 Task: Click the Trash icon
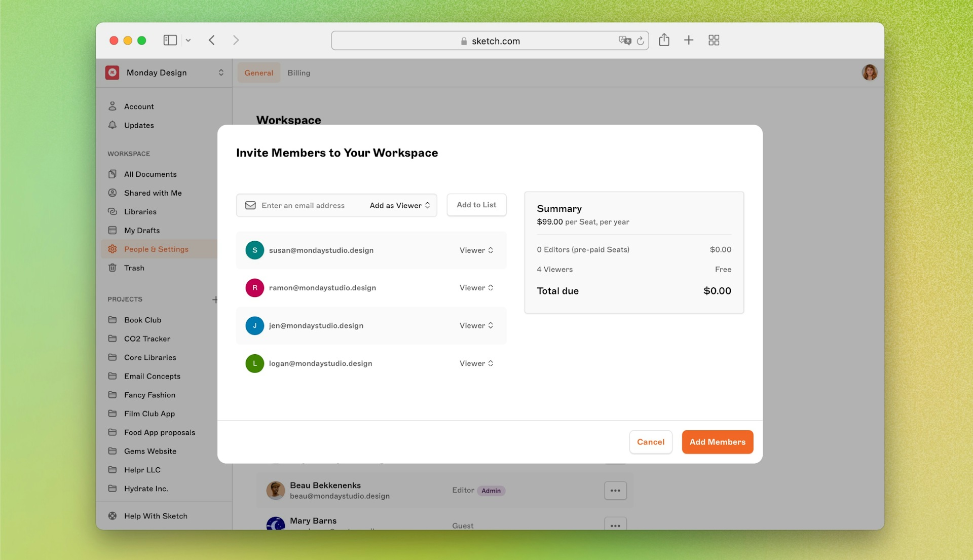tap(113, 267)
